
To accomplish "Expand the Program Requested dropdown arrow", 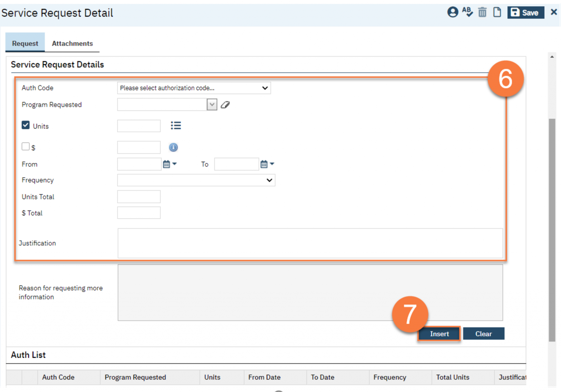I will click(x=212, y=105).
